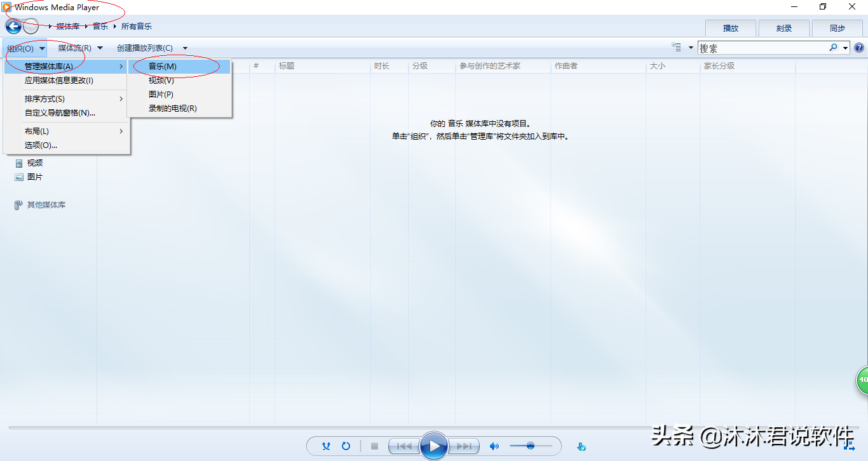Viewport: 868px width, 461px height.
Task: Switch to the 播放 tab
Action: click(731, 28)
